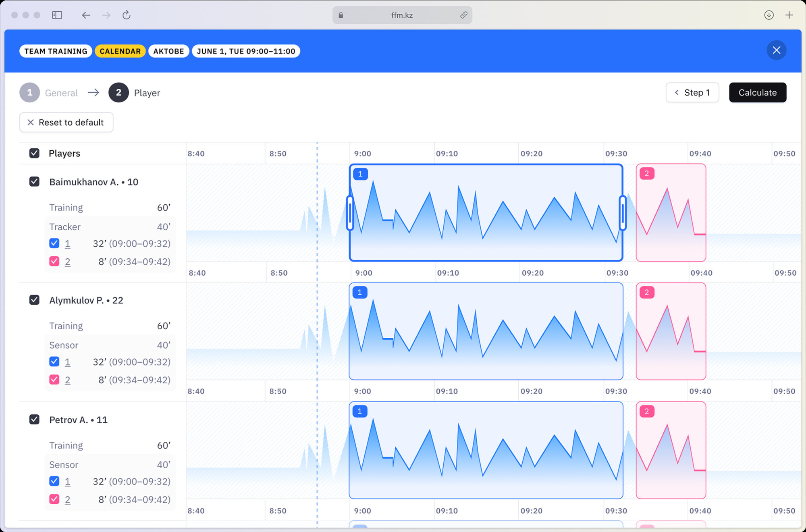Toggle Petrov segment 2 pink checkbox
Screen dimensions: 806x532
pyautogui.click(x=54, y=499)
